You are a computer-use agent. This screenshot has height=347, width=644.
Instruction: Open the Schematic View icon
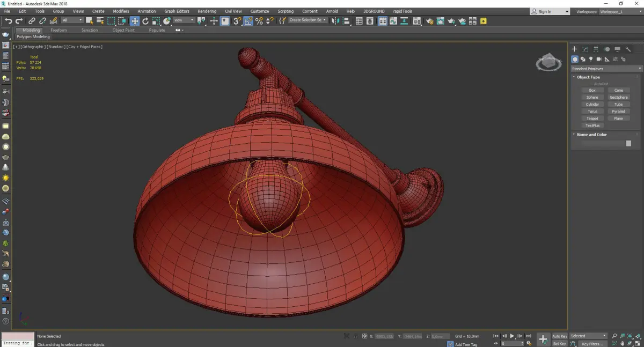click(404, 21)
